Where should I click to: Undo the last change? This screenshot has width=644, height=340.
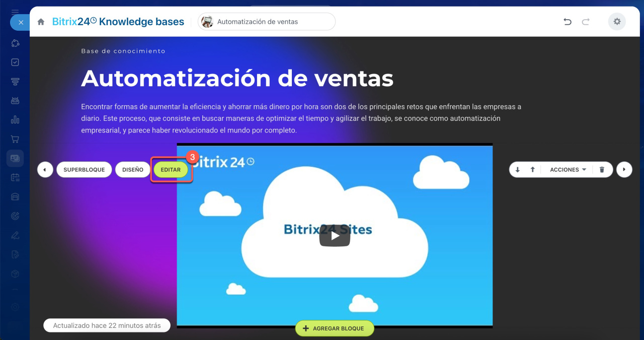[x=568, y=22]
